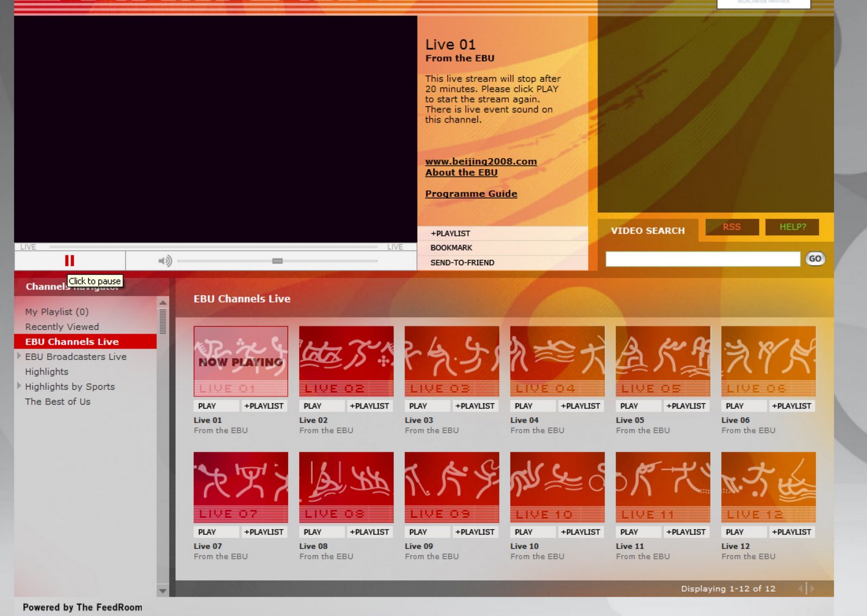Mute audio via the speaker icon

click(x=165, y=261)
